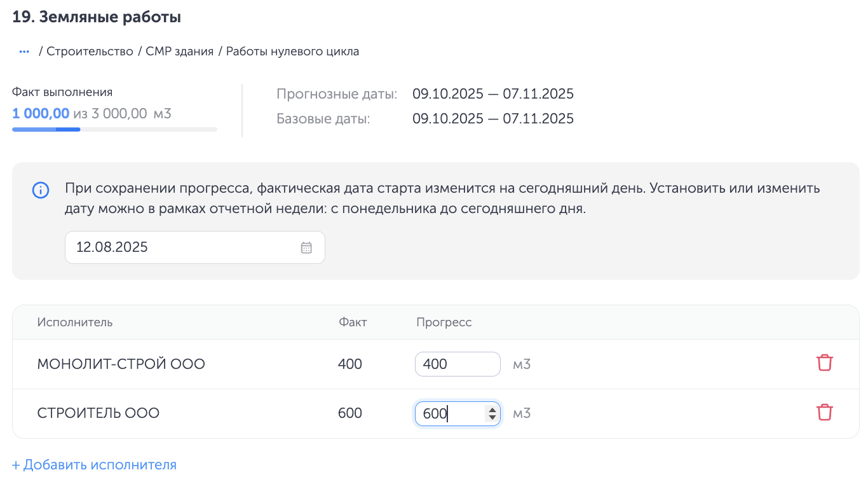Click the progress bar under Факт выполнения
Viewport: 868px width, 491px height.
tap(114, 129)
